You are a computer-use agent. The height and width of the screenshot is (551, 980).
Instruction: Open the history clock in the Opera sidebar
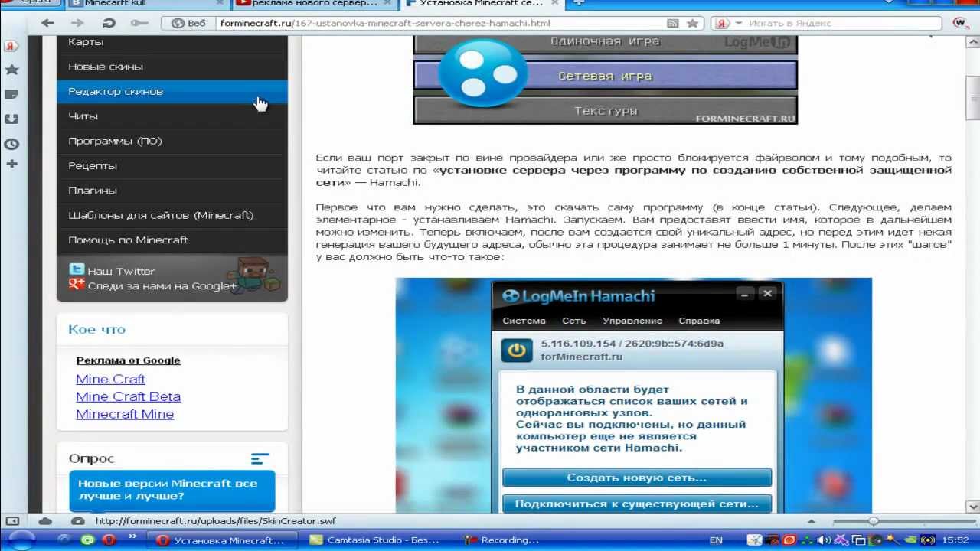pos(11,143)
